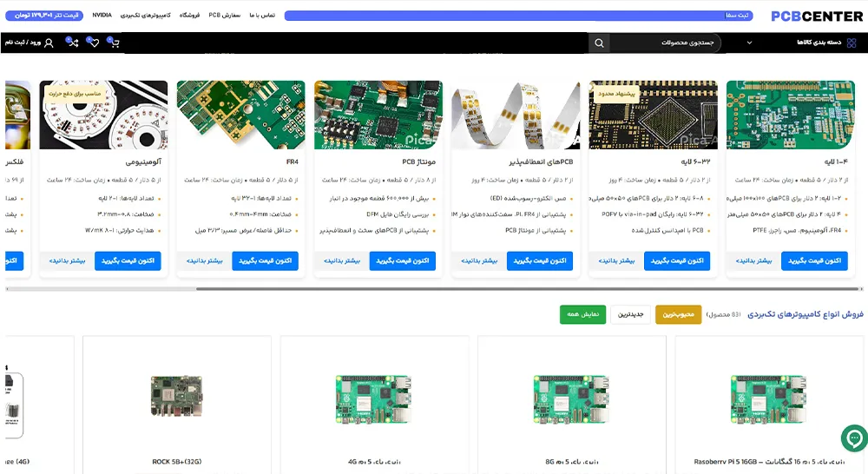This screenshot has width=868, height=474.
Task: Open کامپیوترهای تک‌بردی menu item
Action: [x=146, y=15]
